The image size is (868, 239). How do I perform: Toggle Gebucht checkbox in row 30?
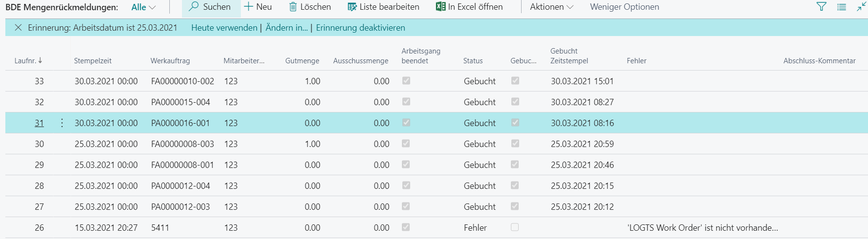(515, 144)
